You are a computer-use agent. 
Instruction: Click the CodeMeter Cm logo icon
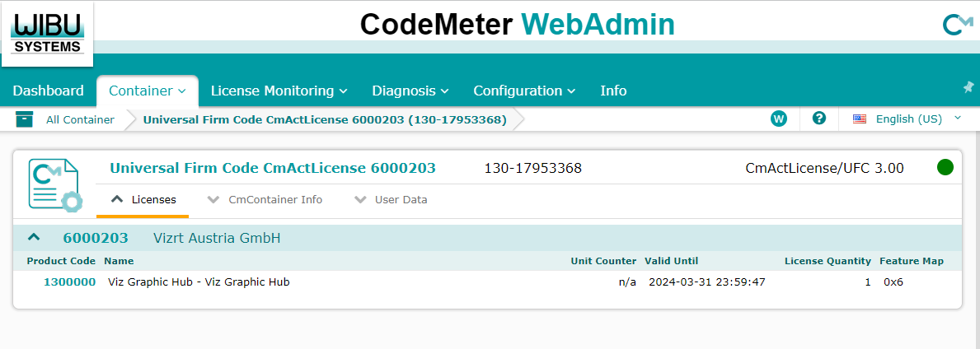[x=957, y=26]
